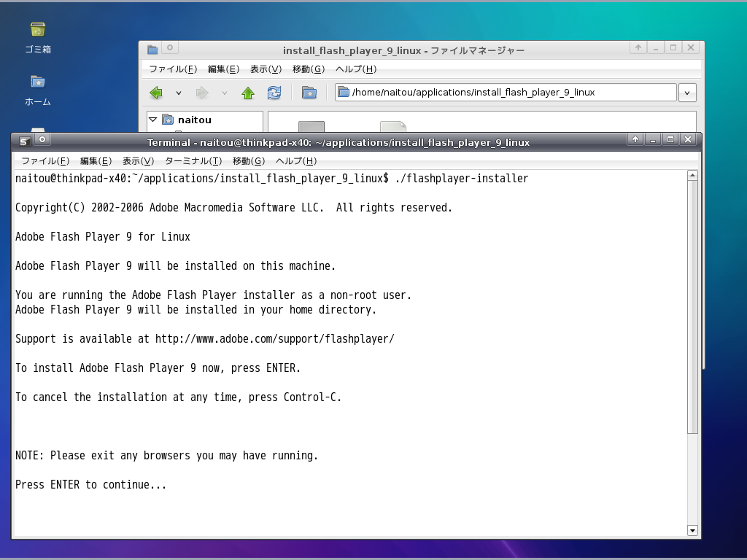Click the forward arrow in file manager toolbar
Image resolution: width=747 pixels, height=560 pixels.
point(202,93)
